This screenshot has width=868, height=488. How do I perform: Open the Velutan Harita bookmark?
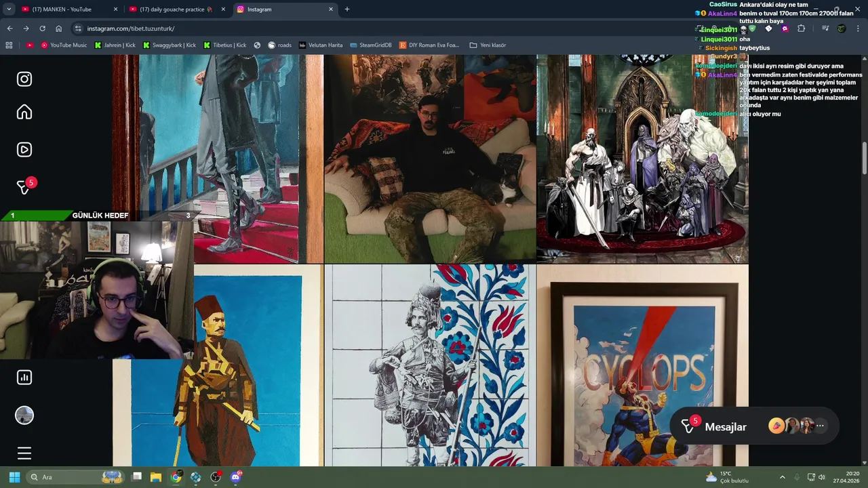coord(321,45)
